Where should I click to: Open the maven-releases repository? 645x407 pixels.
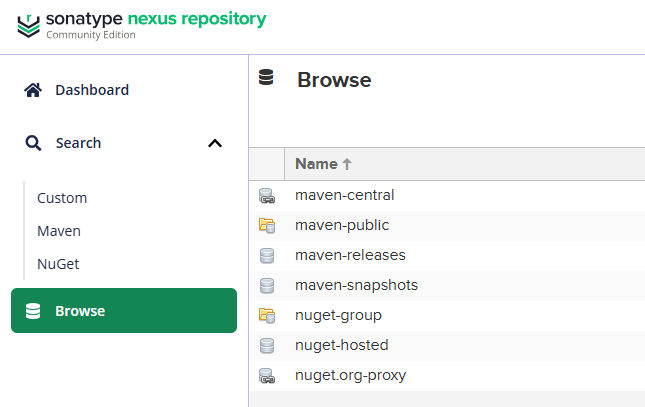[350, 255]
